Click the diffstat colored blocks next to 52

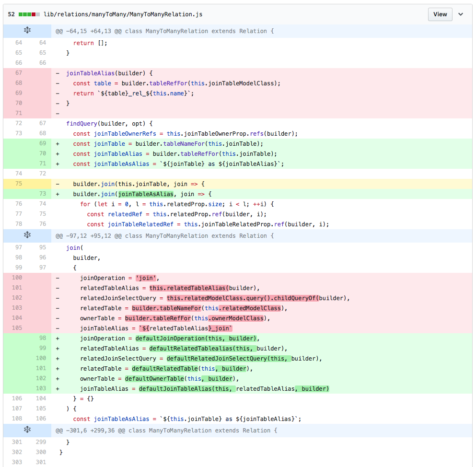[29, 14]
